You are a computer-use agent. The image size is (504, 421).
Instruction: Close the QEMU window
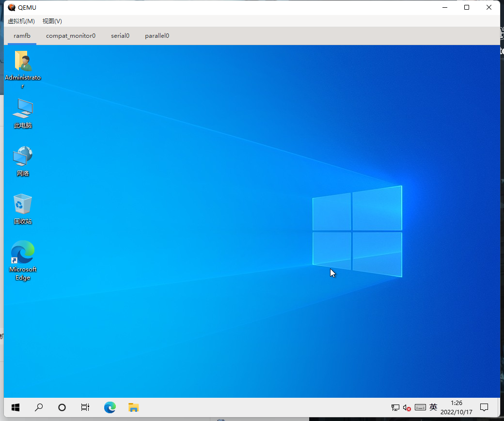click(x=489, y=7)
